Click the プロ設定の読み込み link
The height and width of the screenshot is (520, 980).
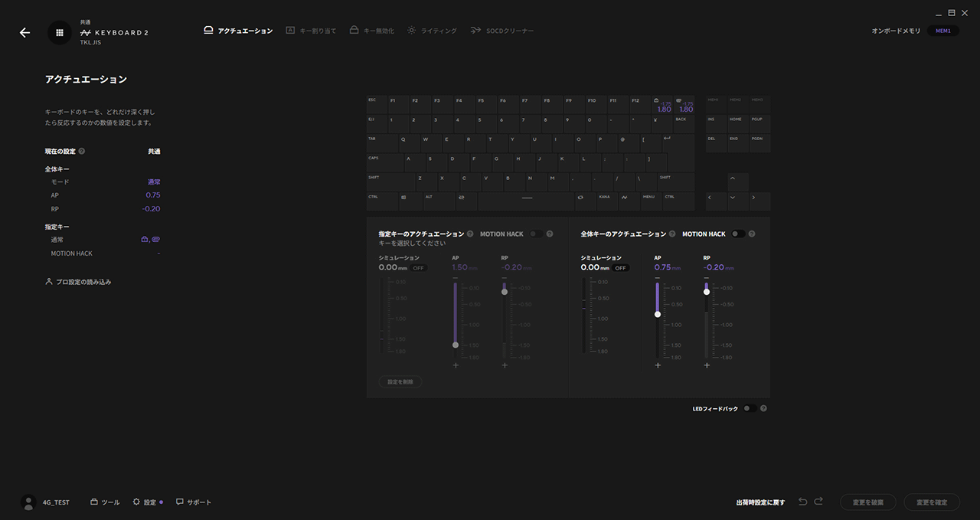coord(80,281)
